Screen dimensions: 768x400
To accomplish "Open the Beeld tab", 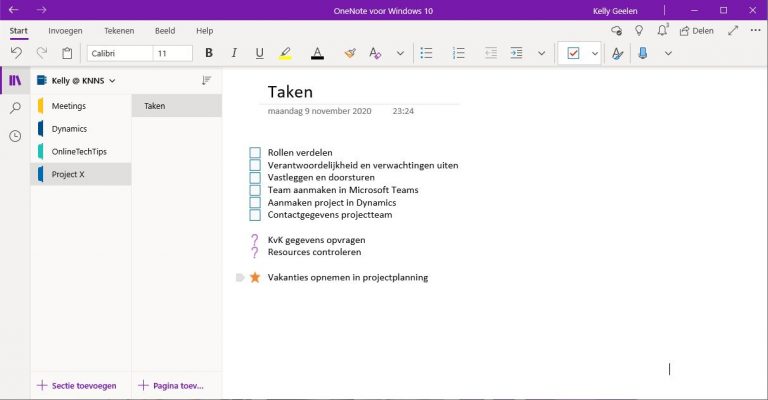I will point(165,31).
